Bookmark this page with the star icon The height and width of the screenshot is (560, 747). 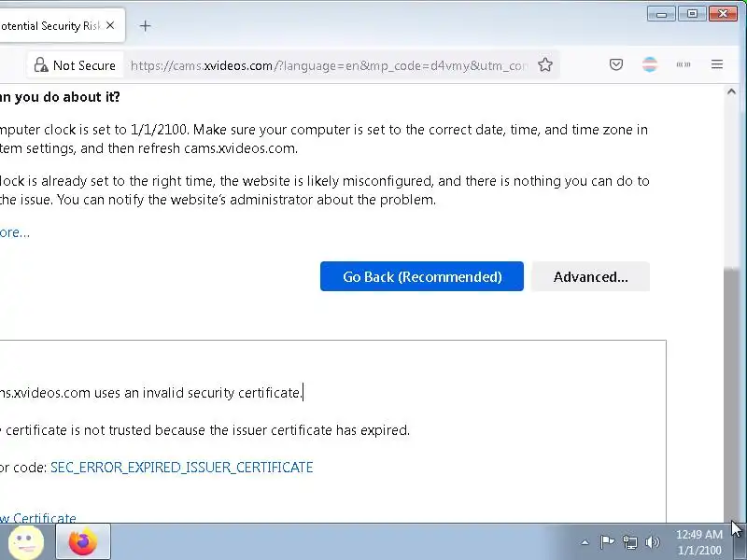tap(545, 64)
